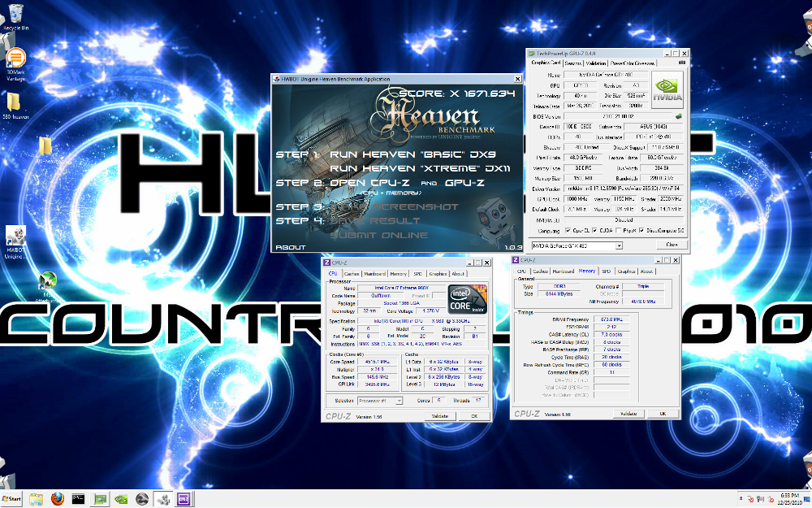Open the MSI Afterburner desktop shortcut
This screenshot has height=508, width=812.
click(48, 287)
